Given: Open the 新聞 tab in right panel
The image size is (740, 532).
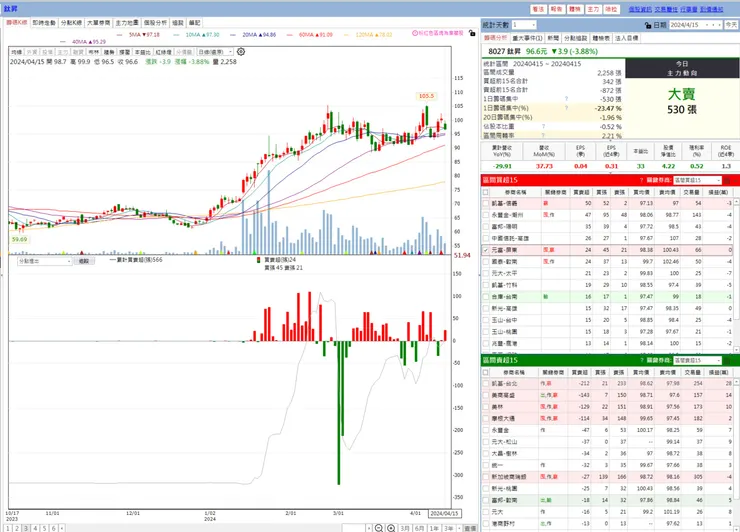Looking at the screenshot, I should tap(553, 38).
